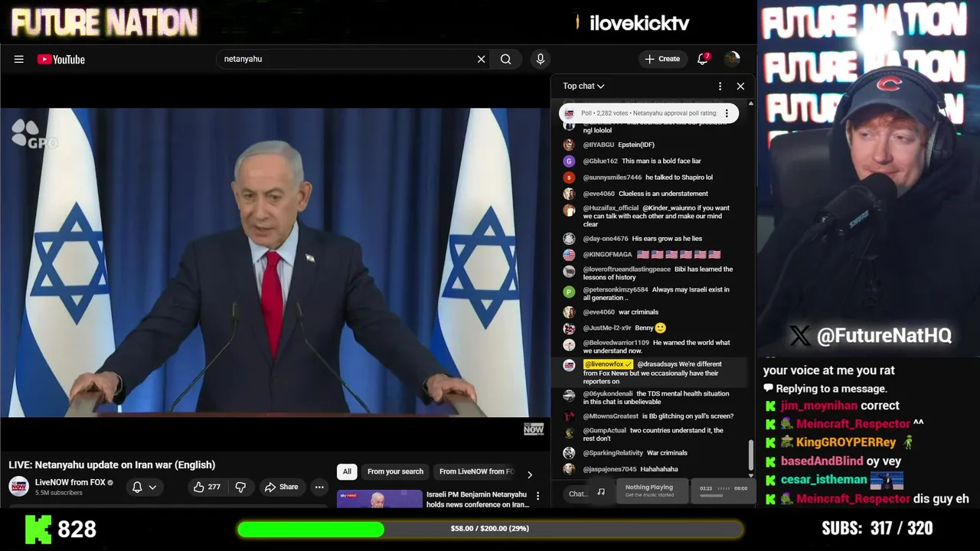Clear the netanyahu search text

[x=481, y=59]
